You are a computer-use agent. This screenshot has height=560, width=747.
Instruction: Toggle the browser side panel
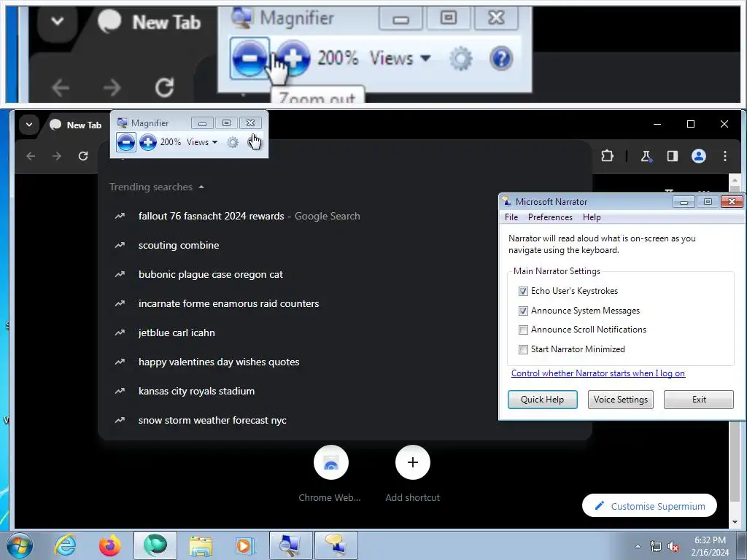coord(672,156)
